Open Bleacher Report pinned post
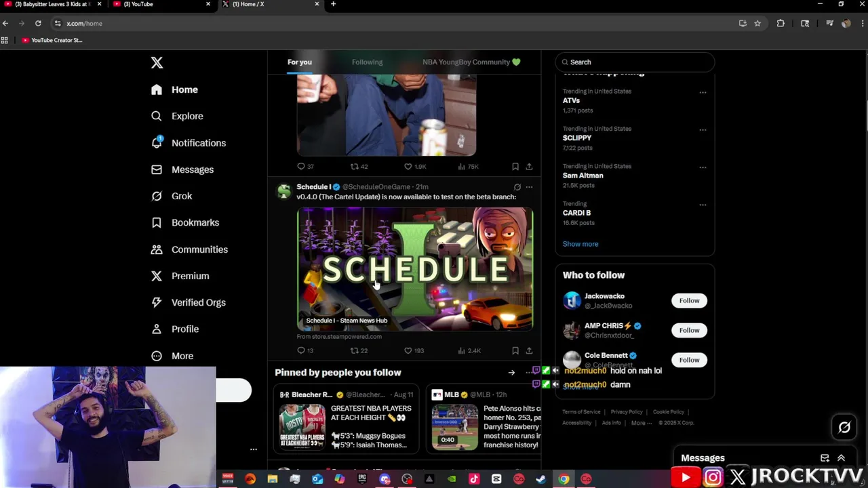This screenshot has height=488, width=868. [347, 419]
